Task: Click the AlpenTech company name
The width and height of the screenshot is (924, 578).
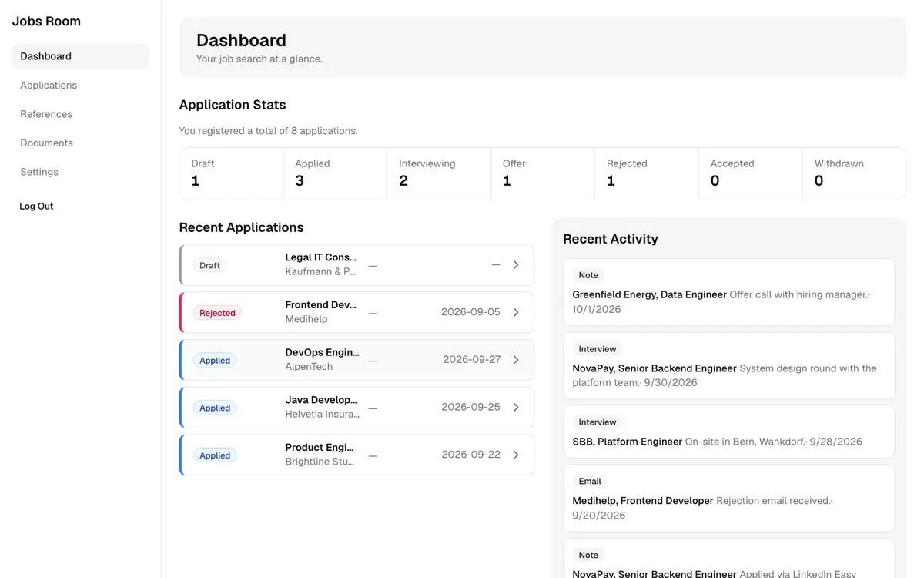Action: (309, 367)
